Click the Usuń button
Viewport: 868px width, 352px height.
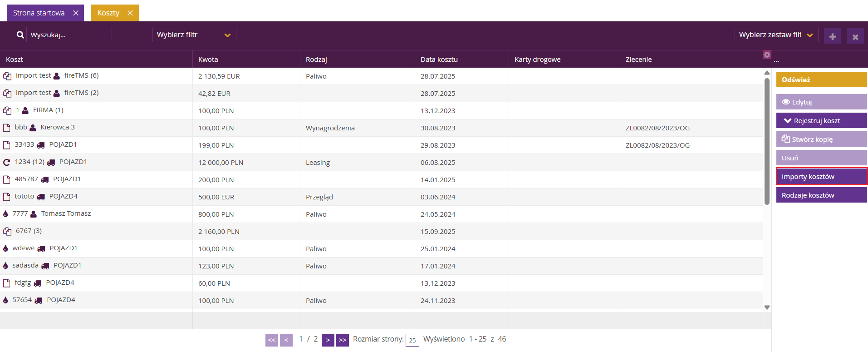pos(822,158)
